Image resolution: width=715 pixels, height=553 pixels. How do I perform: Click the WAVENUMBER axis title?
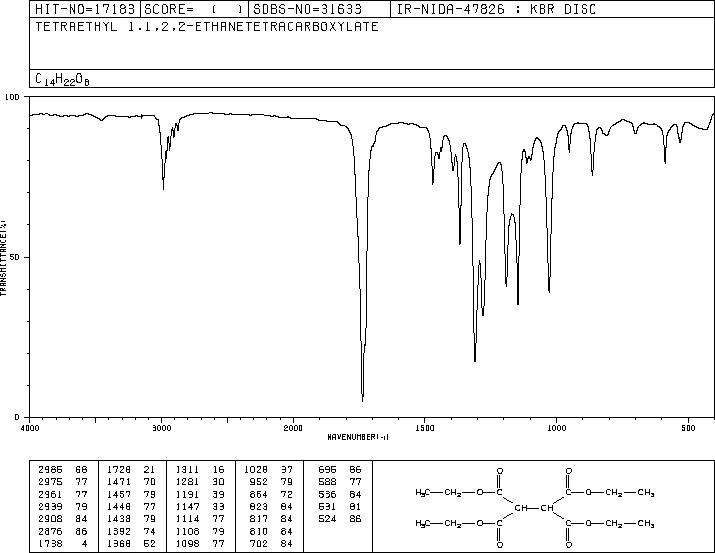358,437
